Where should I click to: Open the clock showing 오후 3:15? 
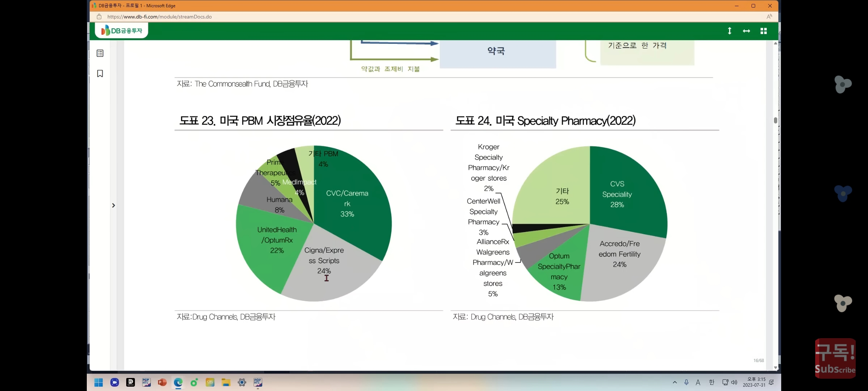pyautogui.click(x=754, y=382)
